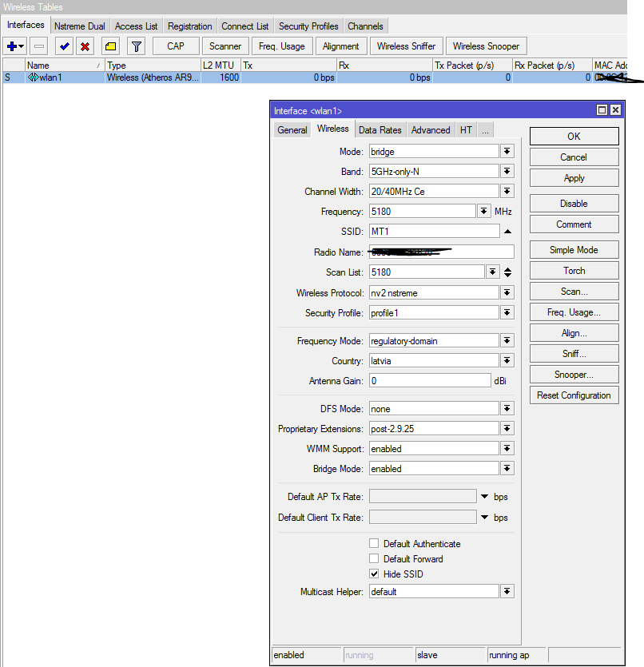Switch to the Nstreme Dual tab
644x667 pixels.
80,26
